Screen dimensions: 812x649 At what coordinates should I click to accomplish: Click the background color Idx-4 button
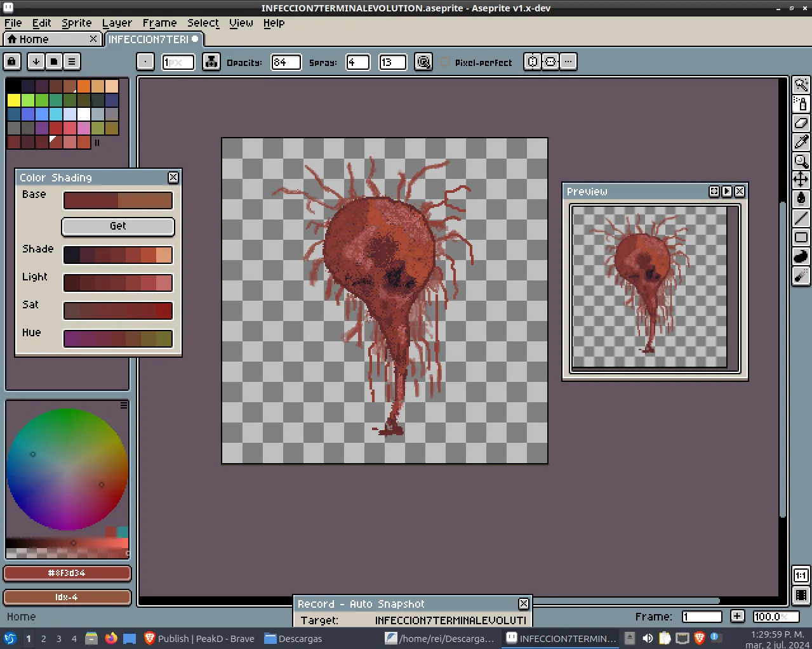67,598
